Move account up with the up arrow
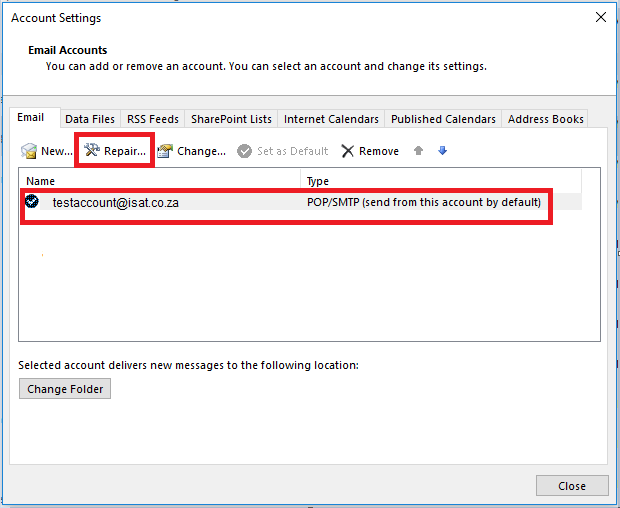620x508 pixels. click(418, 151)
